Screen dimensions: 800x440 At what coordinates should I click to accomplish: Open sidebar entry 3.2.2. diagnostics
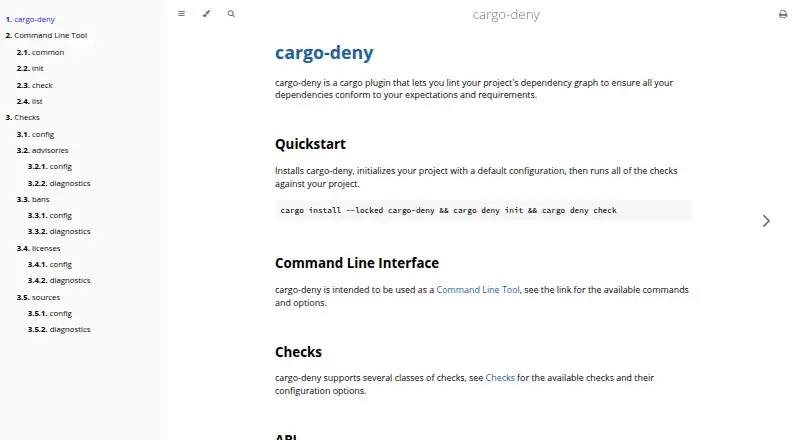[59, 183]
